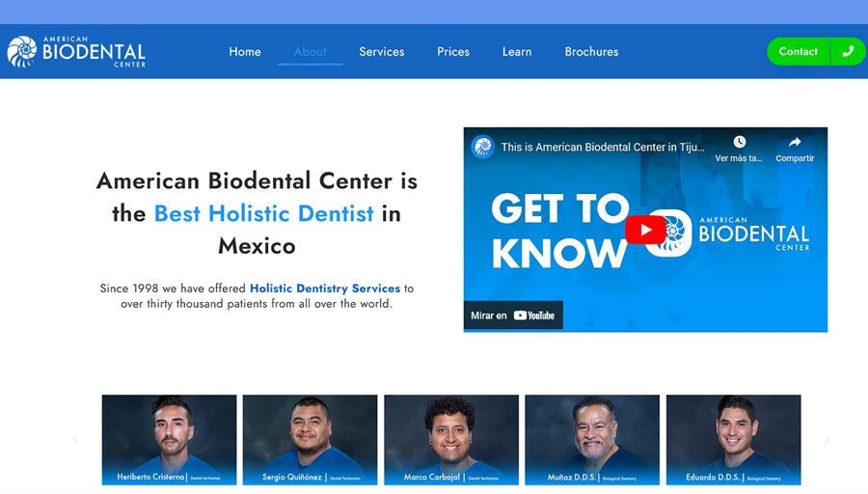
Task: Open the Home menu item
Action: [x=245, y=52]
